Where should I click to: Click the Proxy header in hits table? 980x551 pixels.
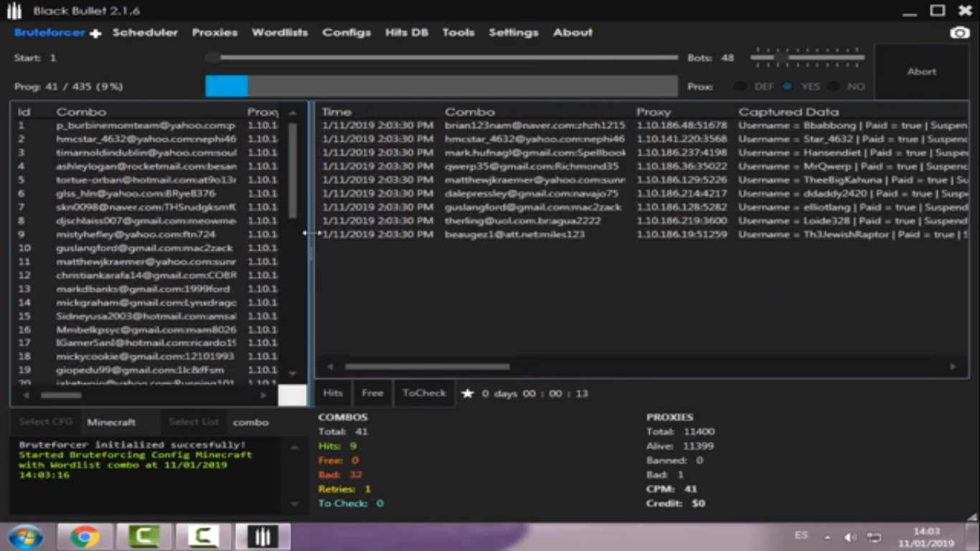pyautogui.click(x=654, y=112)
